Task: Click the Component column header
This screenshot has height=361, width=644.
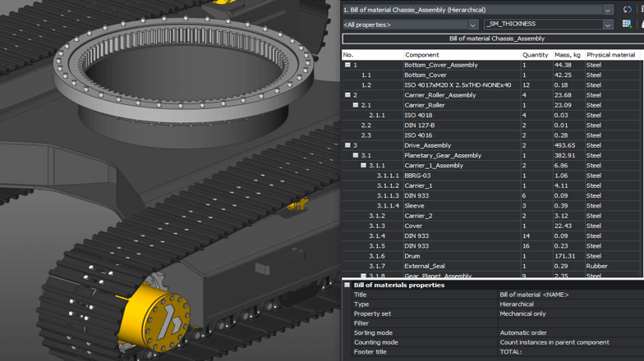Action: pyautogui.click(x=460, y=55)
